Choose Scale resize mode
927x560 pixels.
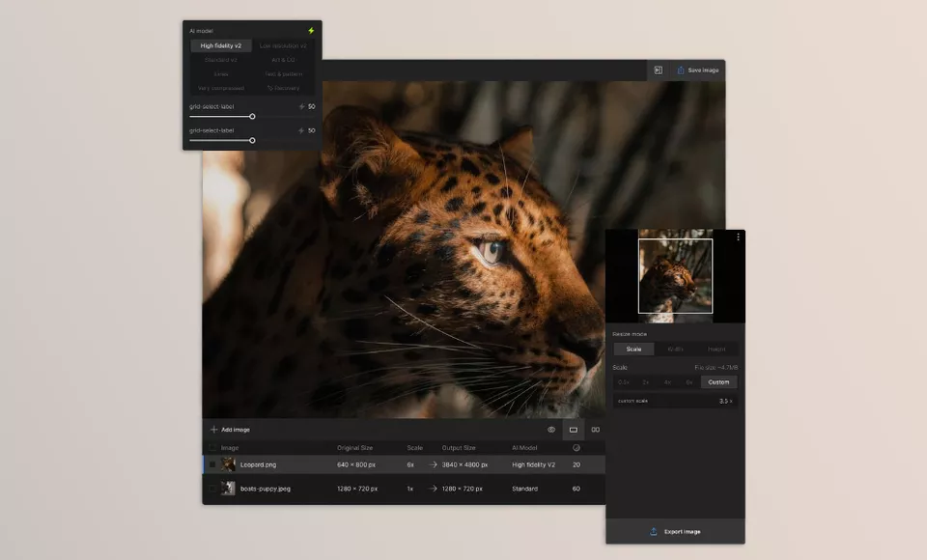[633, 349]
